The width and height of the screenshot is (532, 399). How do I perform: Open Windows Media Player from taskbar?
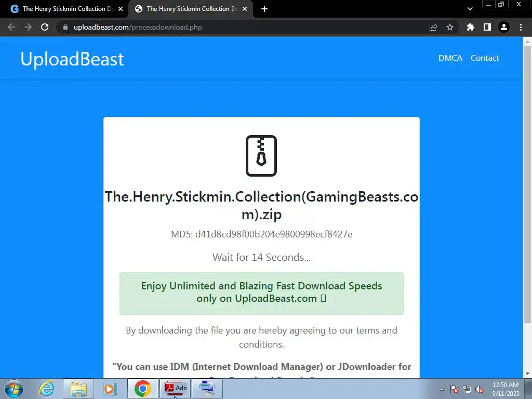click(110, 389)
